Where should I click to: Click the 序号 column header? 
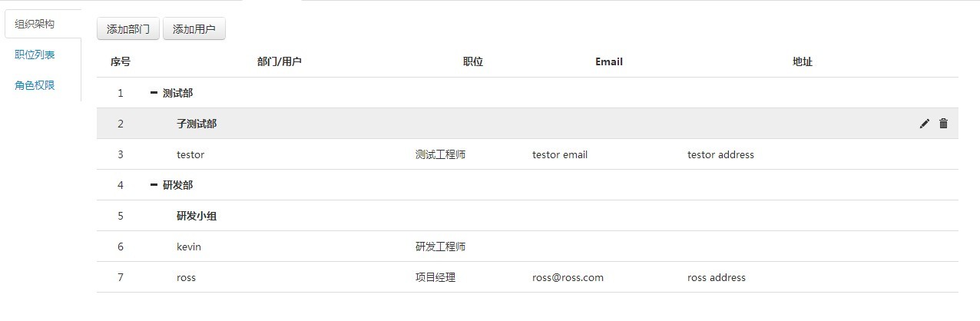[121, 61]
